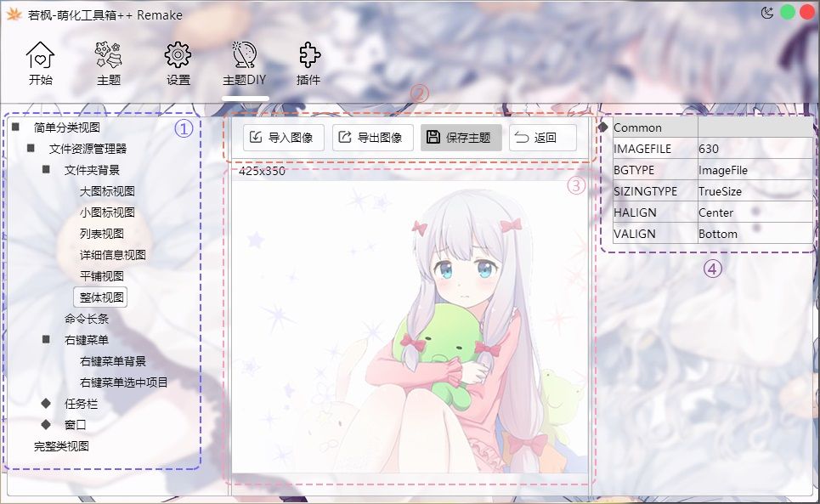Click the BGTYPE property name
Viewport: 820px width, 504px height.
(x=634, y=170)
